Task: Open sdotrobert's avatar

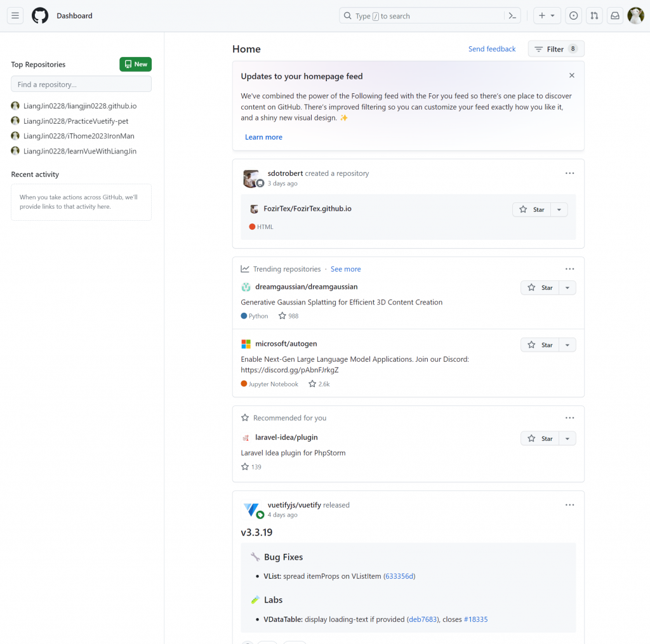Action: [x=251, y=179]
